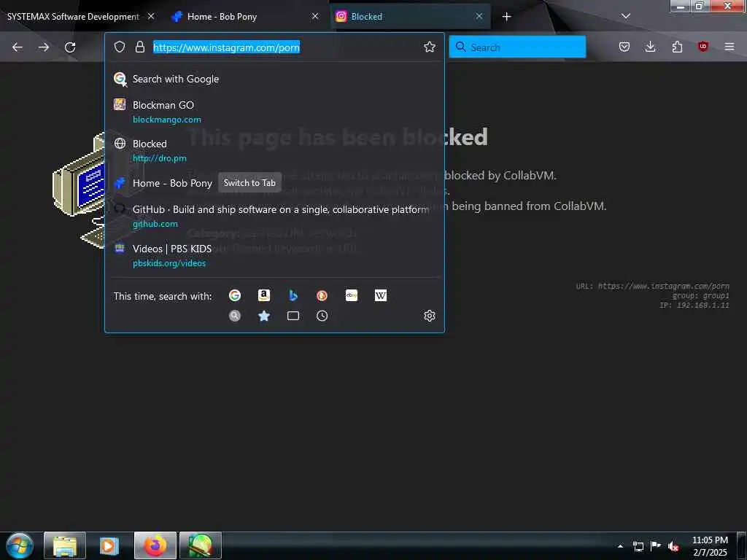Close the SYSTEMAX Software Development tab
The image size is (747, 560).
(x=151, y=16)
